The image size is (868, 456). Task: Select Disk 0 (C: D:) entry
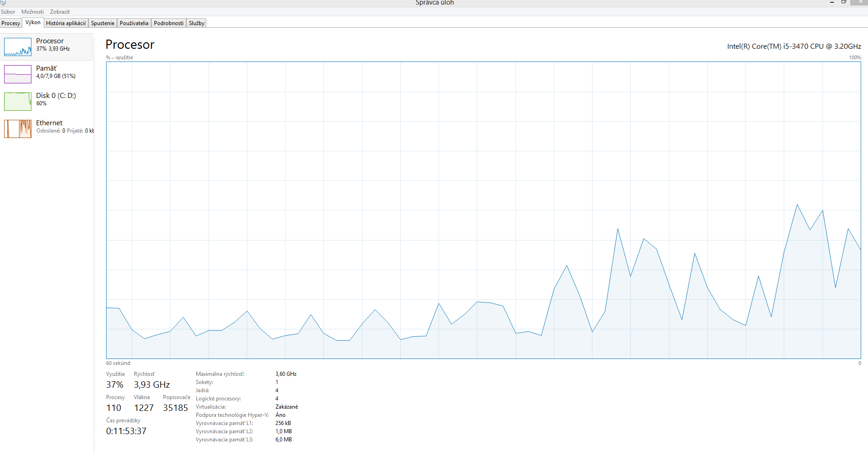(x=46, y=102)
